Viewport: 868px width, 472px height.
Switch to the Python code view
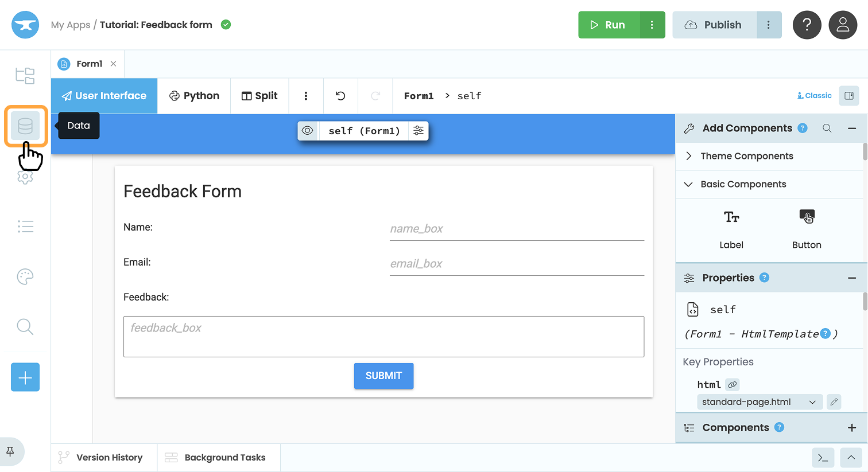click(194, 96)
